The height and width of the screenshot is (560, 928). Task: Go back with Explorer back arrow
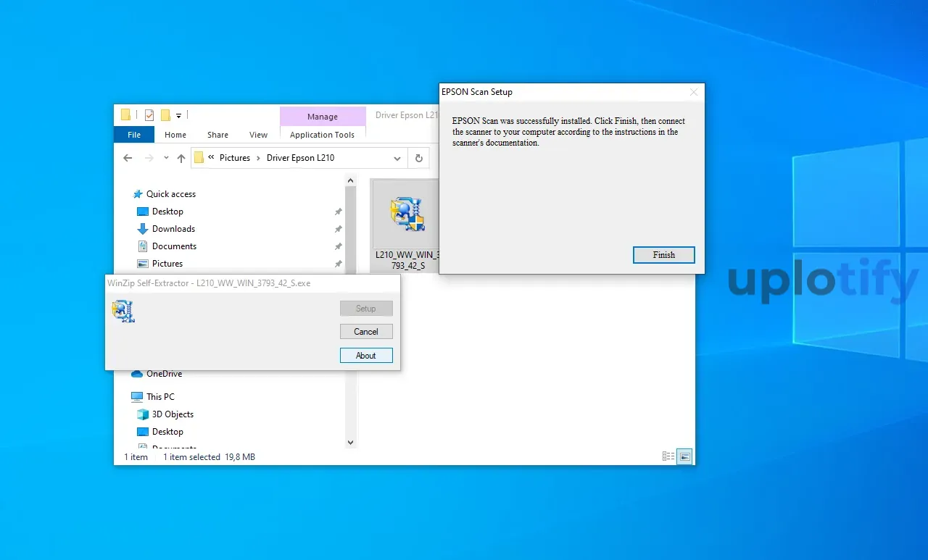128,158
